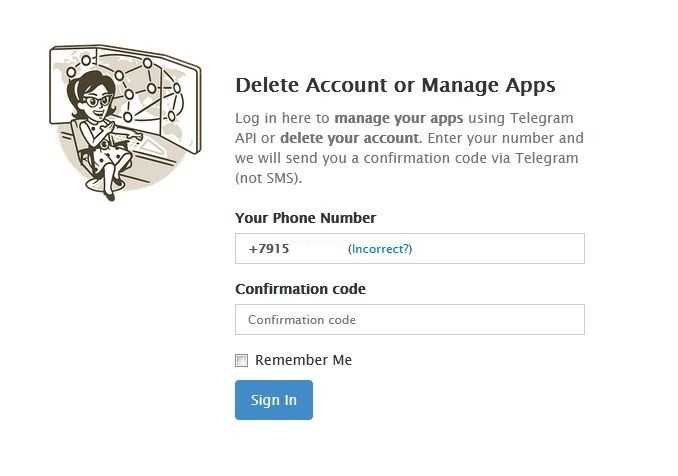Focus the Confirmation code input field
Viewport: 678px width, 476px height.
coord(410,319)
